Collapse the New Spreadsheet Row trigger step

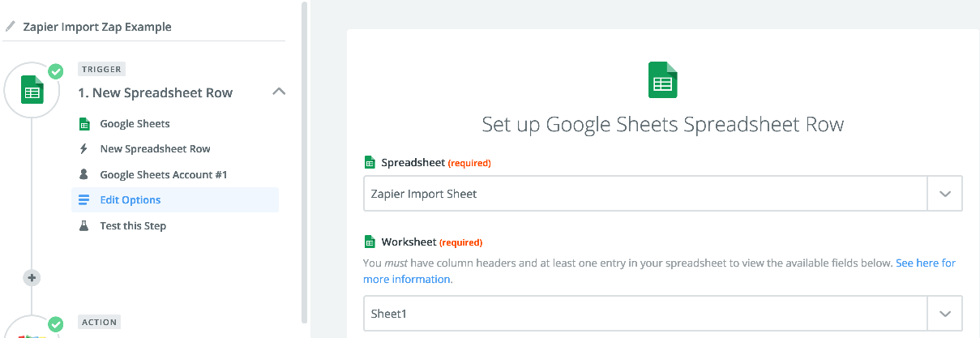[279, 92]
